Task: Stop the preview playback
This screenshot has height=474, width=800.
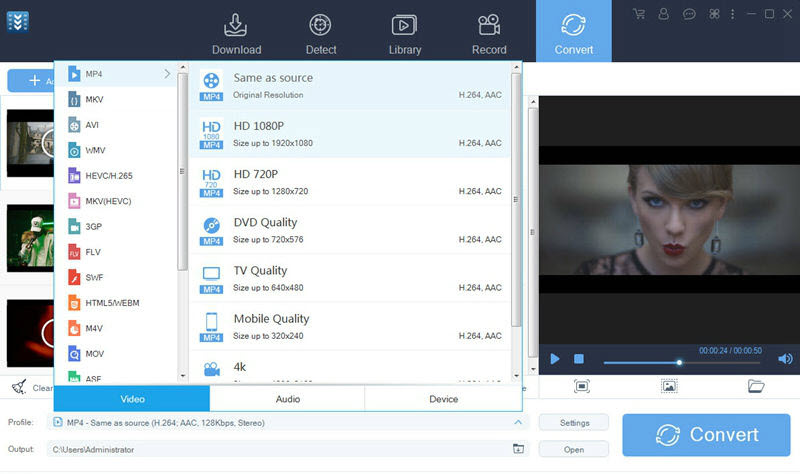Action: tap(579, 359)
